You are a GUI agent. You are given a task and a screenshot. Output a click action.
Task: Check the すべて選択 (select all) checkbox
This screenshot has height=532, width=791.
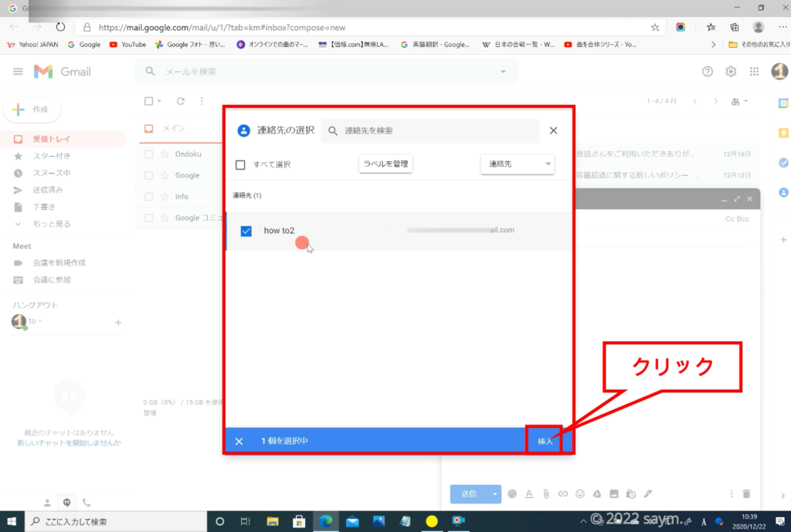tap(240, 164)
